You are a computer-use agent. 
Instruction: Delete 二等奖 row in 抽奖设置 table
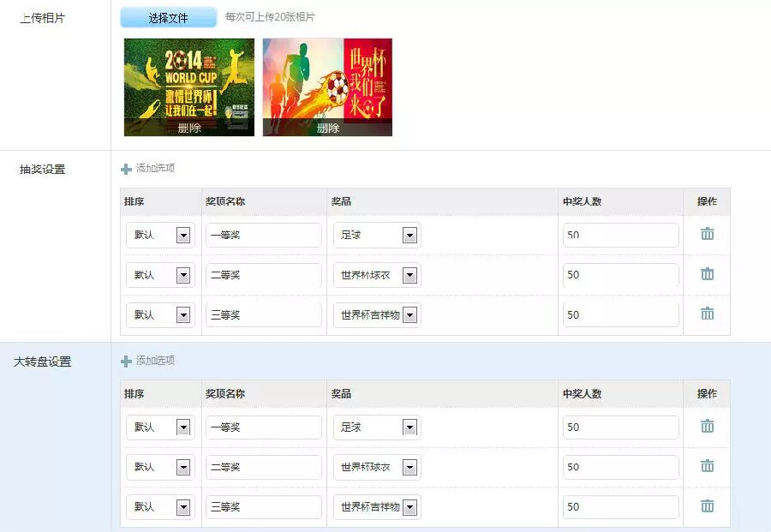pyautogui.click(x=707, y=274)
